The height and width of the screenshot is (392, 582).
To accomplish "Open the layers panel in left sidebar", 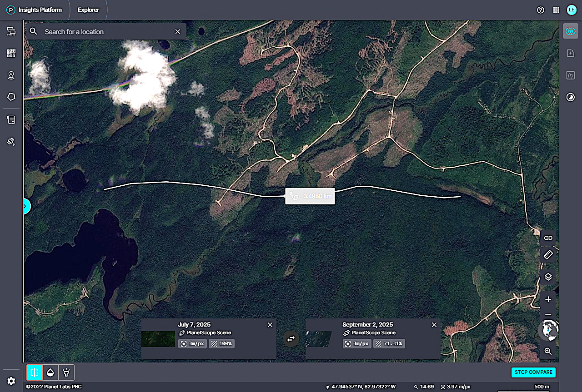I will 11,31.
